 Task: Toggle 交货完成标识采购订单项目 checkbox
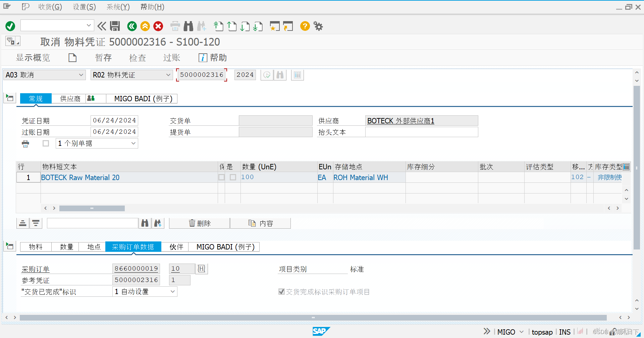tap(282, 292)
